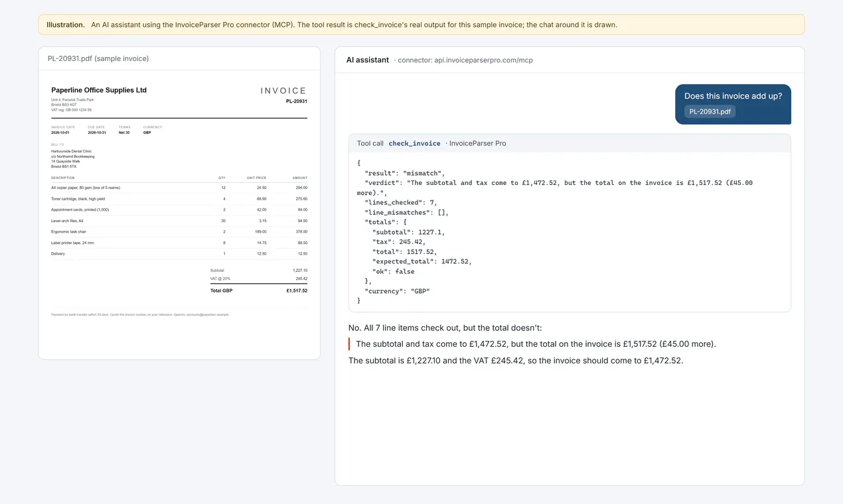This screenshot has width=843, height=504.
Task: Click the amount 294.00 for copier paper
Action: (301, 188)
